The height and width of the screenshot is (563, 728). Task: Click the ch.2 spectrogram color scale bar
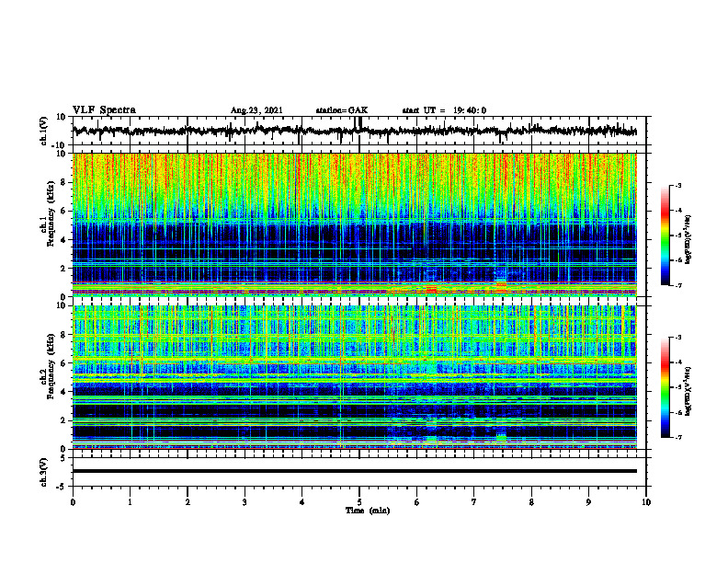(665, 387)
